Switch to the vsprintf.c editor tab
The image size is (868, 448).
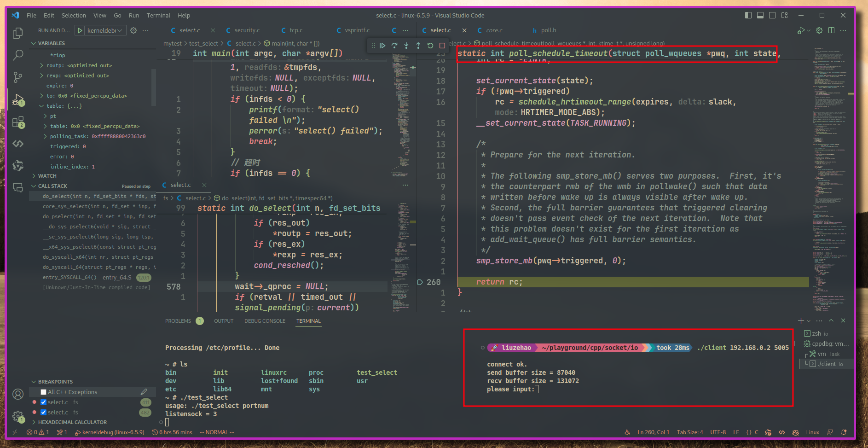[357, 30]
